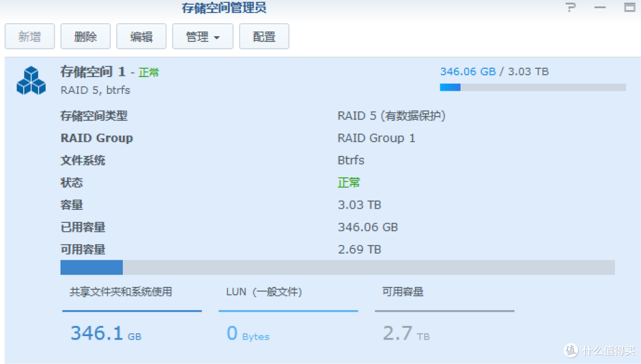The image size is (641, 364).
Task: Click the 配置 button
Action: tap(264, 36)
